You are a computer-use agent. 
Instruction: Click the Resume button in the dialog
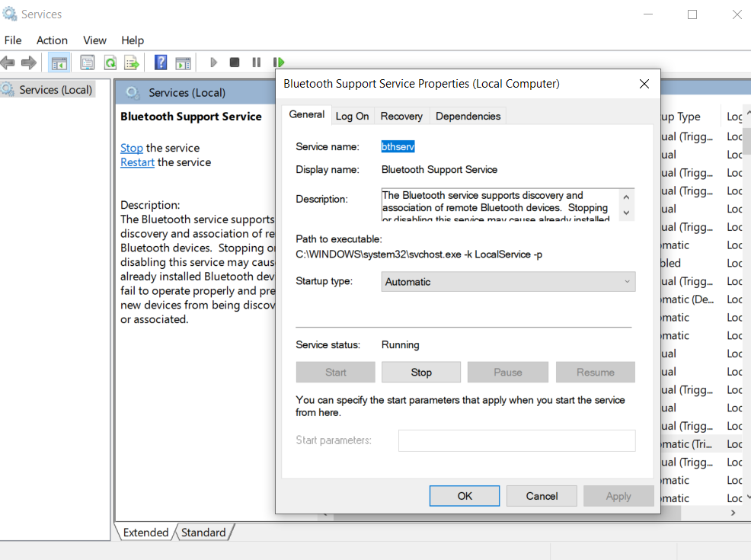click(x=596, y=373)
